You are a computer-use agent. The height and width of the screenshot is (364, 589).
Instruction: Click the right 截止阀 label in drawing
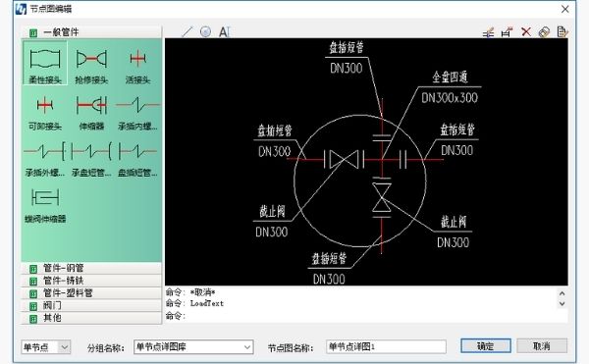pos(454,222)
